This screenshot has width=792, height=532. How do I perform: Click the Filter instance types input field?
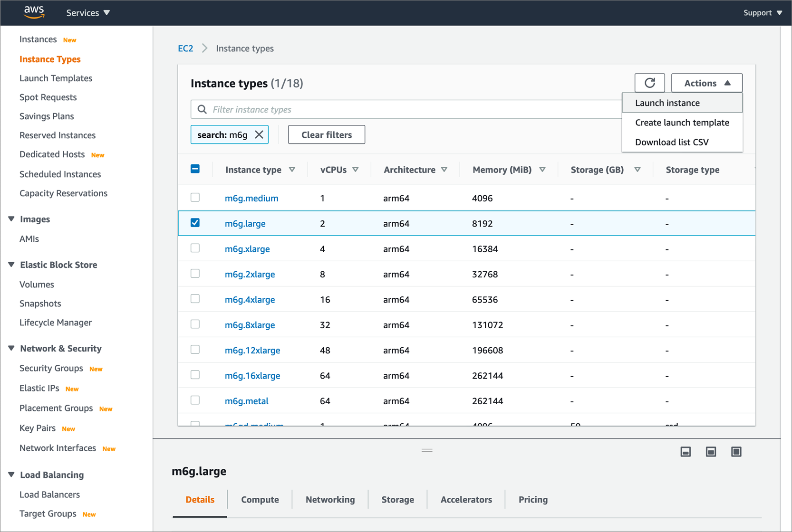(x=404, y=109)
